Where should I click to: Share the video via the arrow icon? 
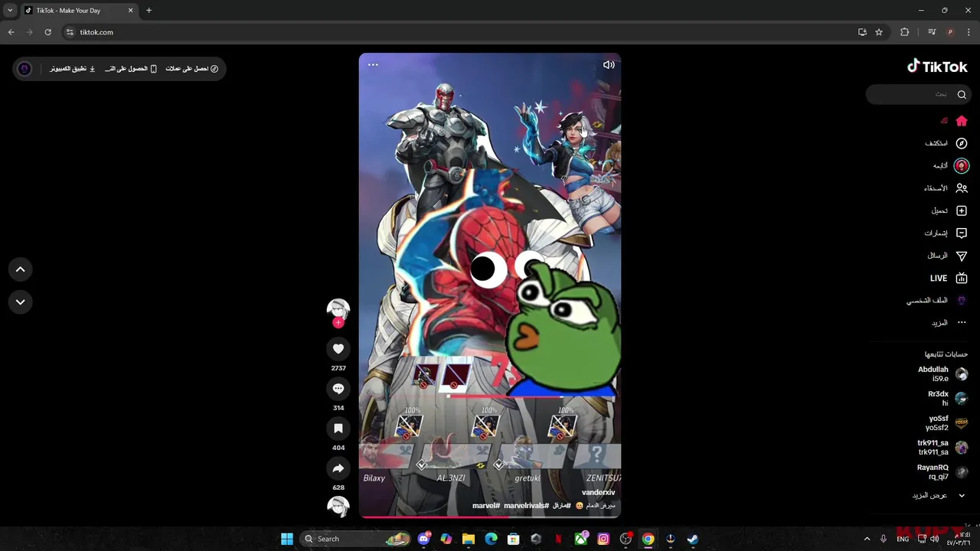(x=338, y=468)
